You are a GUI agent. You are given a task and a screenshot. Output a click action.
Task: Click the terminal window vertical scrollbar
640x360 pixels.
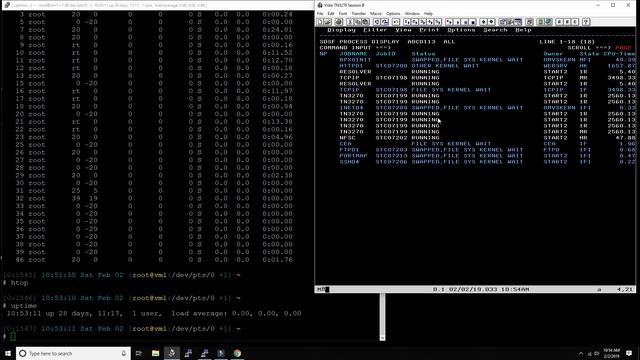[x=382, y=316]
